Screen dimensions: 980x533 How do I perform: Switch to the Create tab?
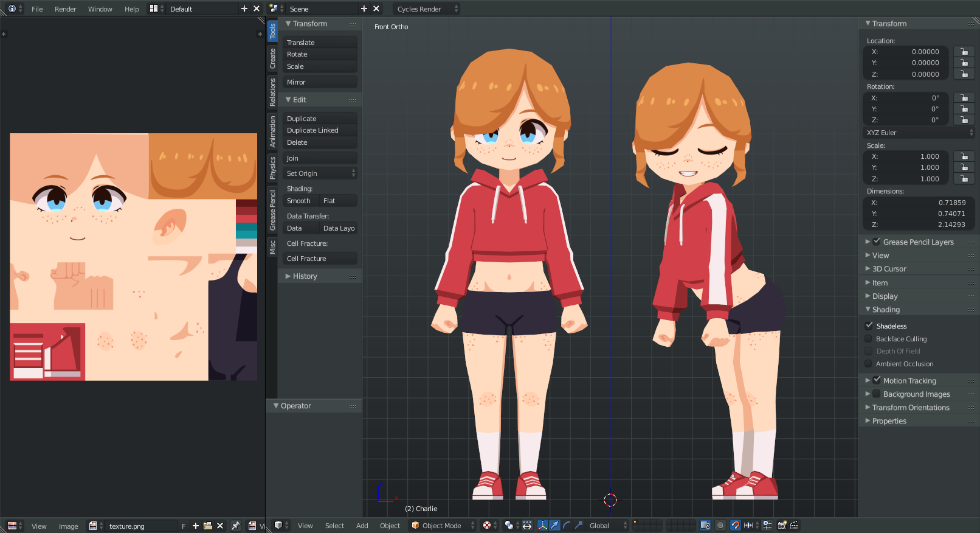click(272, 59)
